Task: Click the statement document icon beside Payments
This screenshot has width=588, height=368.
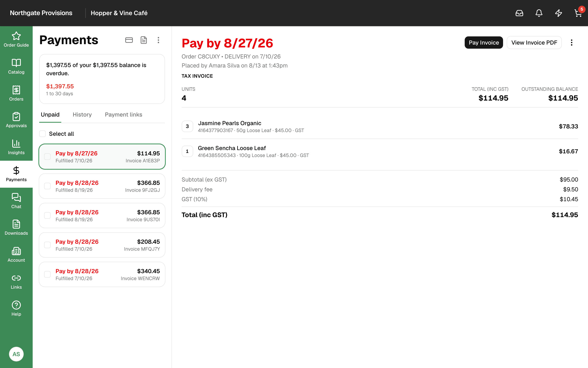Action: [144, 40]
